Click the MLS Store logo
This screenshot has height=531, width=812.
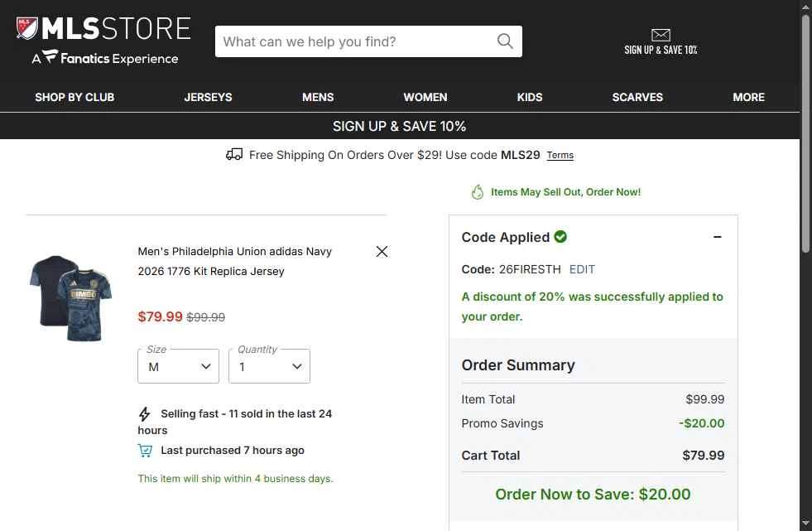pyautogui.click(x=103, y=28)
